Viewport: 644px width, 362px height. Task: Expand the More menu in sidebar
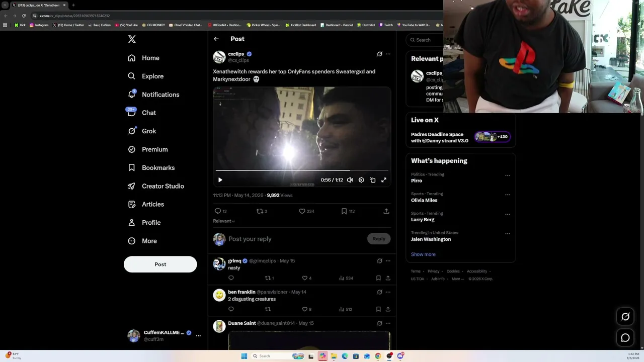[142, 241]
